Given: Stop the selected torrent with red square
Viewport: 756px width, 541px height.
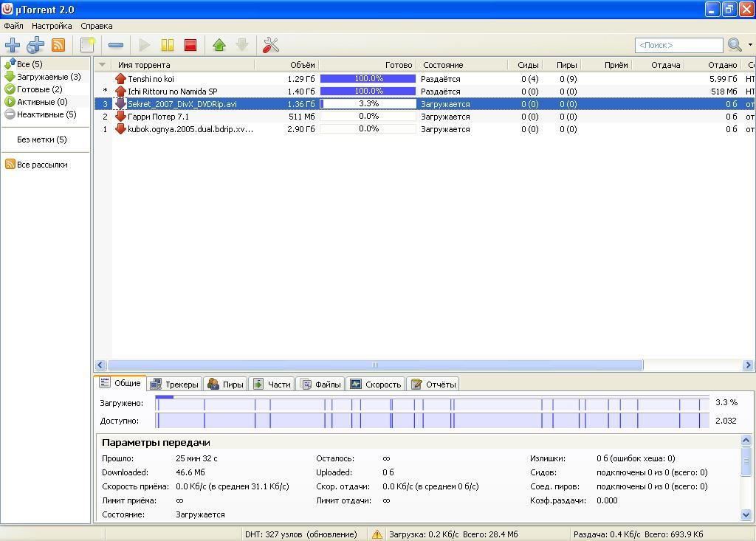Looking at the screenshot, I should pyautogui.click(x=190, y=45).
